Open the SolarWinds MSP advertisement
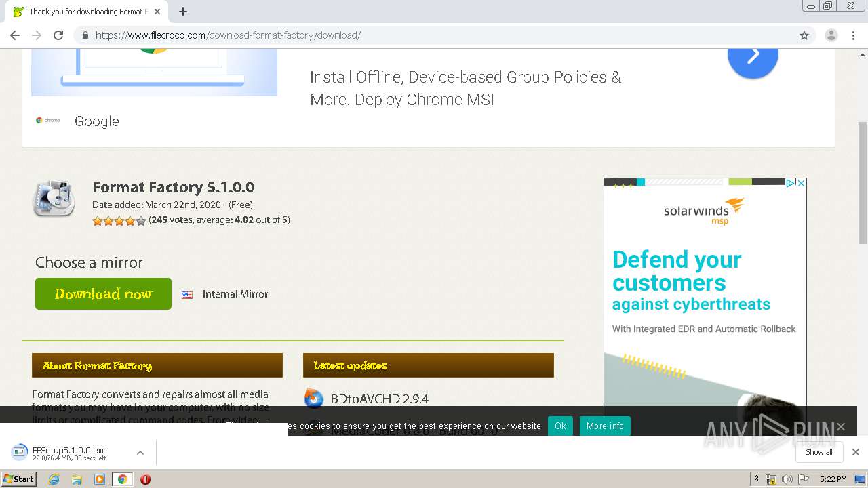The image size is (868, 488). point(705,298)
